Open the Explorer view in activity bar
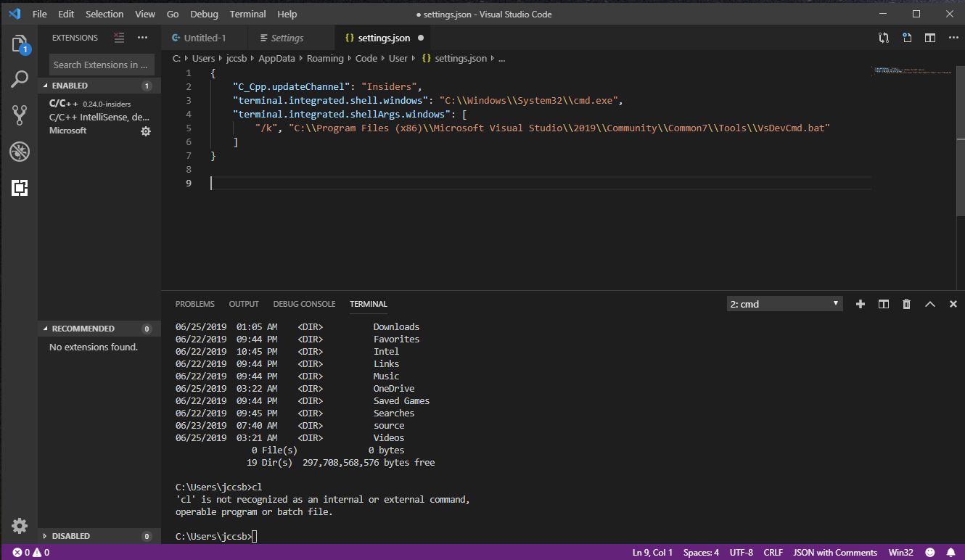965x560 pixels. click(20, 44)
